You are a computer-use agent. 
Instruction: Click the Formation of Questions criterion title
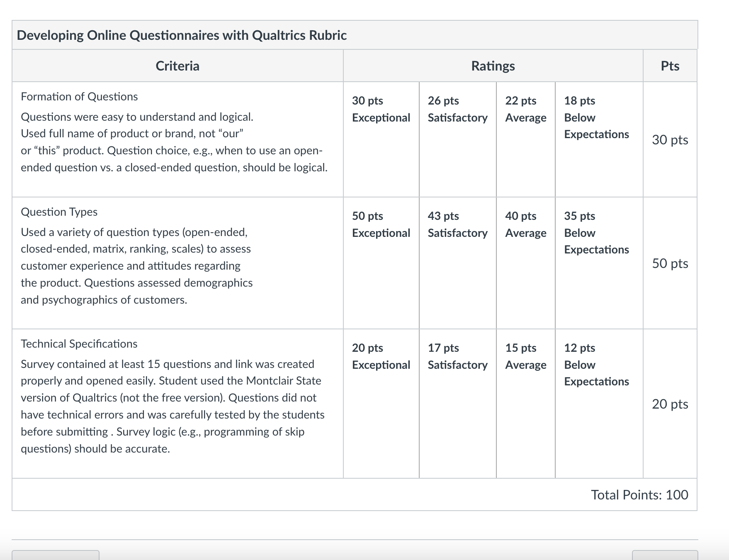point(79,97)
